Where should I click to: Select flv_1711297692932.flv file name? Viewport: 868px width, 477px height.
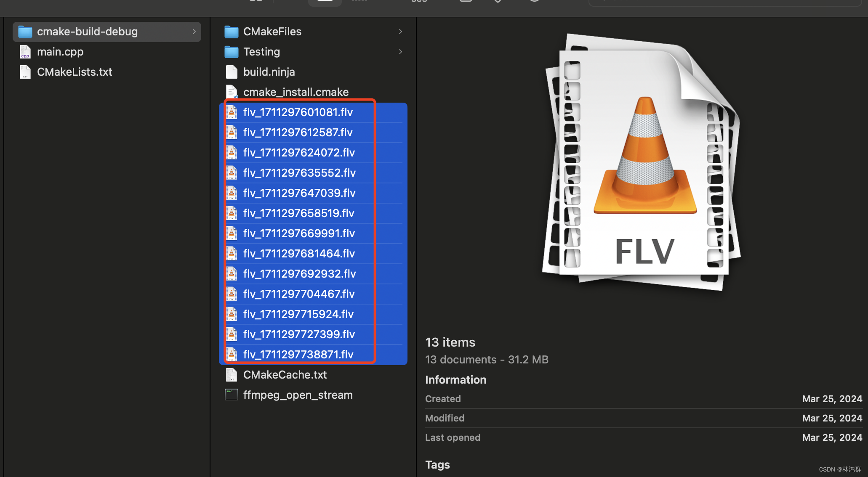[300, 274]
